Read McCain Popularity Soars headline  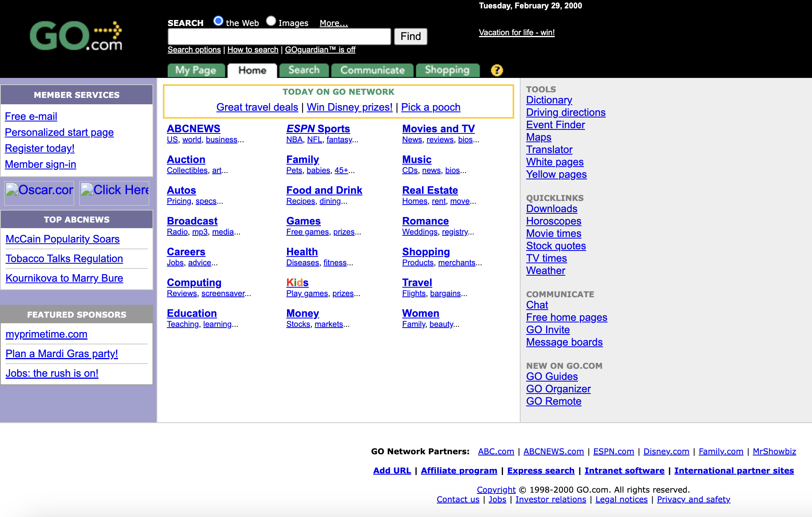pos(63,239)
